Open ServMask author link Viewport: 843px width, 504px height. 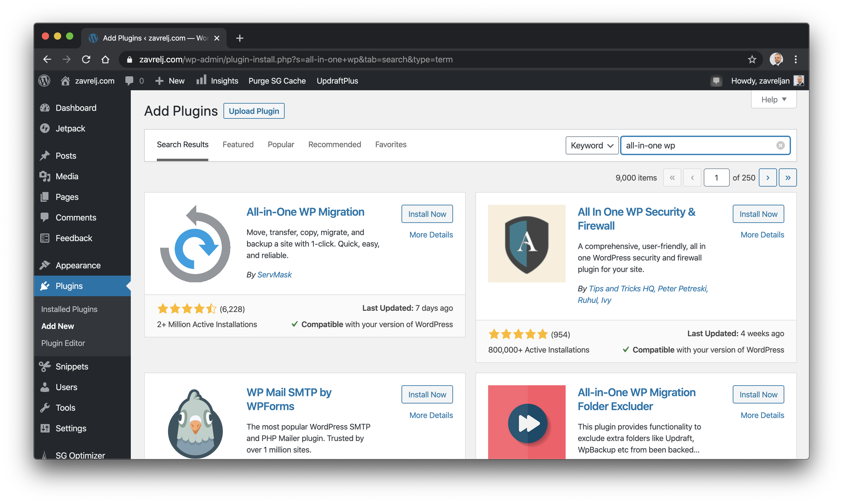[x=274, y=274]
